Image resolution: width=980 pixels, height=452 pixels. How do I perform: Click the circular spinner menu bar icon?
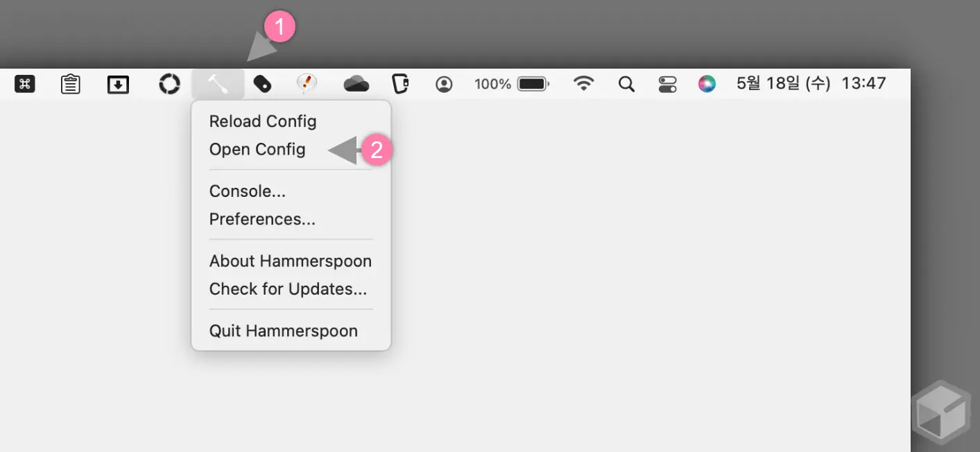[x=169, y=83]
